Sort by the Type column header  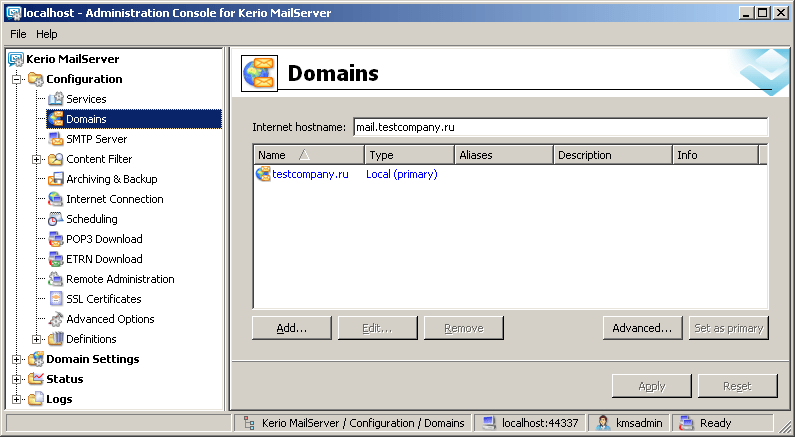[409, 155]
